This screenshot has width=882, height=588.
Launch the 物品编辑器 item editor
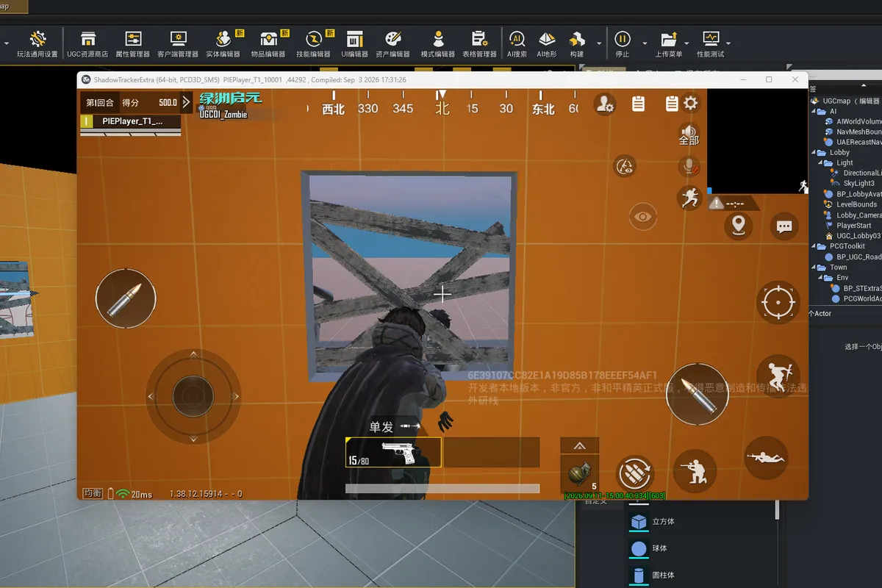[x=268, y=44]
